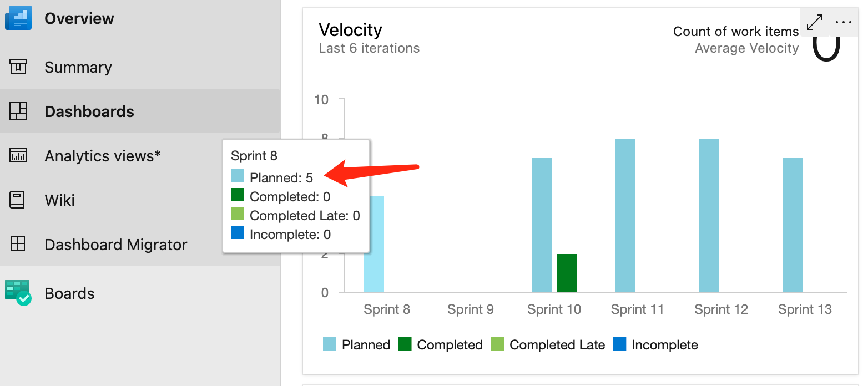Click the Dashboards grid icon
The height and width of the screenshot is (386, 868).
[18, 111]
